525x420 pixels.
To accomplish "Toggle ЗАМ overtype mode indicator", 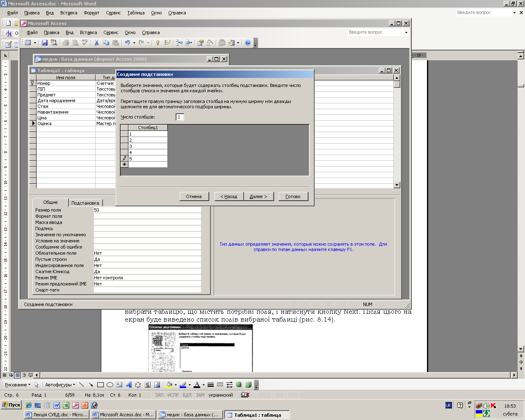I will pos(200,395).
